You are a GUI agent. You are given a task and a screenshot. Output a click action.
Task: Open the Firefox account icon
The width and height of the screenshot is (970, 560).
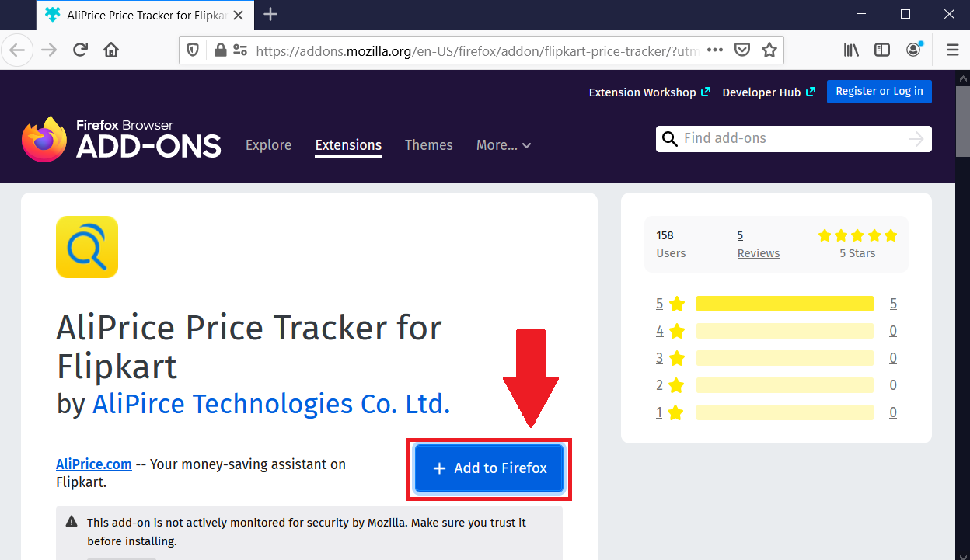pyautogui.click(x=914, y=50)
